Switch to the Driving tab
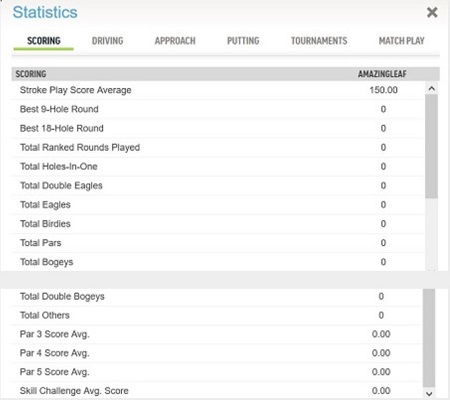 pyautogui.click(x=107, y=41)
